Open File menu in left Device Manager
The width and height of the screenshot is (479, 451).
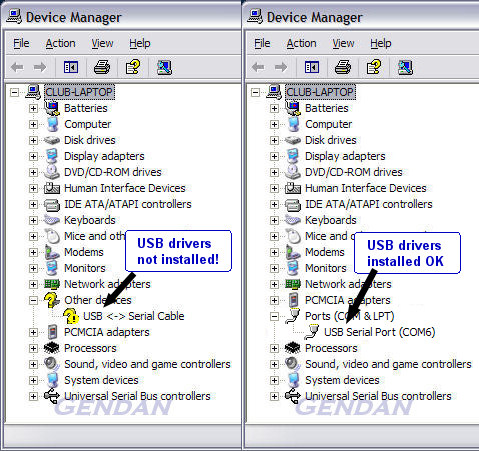(21, 43)
